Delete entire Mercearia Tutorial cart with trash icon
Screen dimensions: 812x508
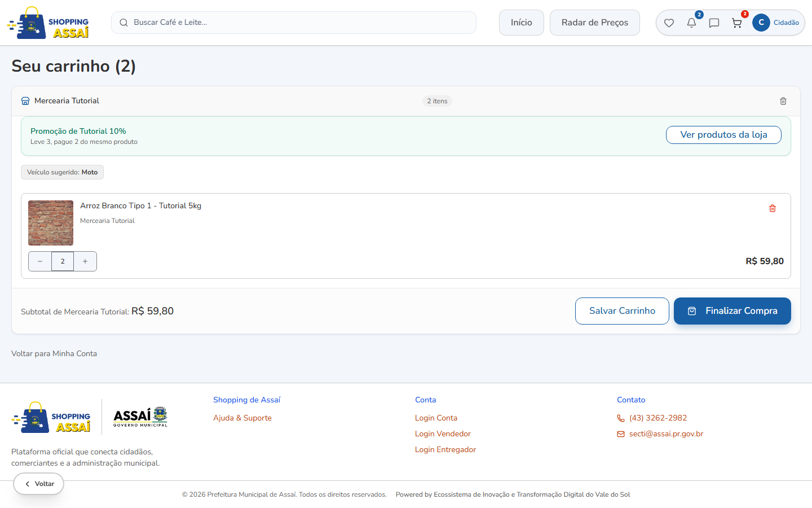click(x=783, y=101)
